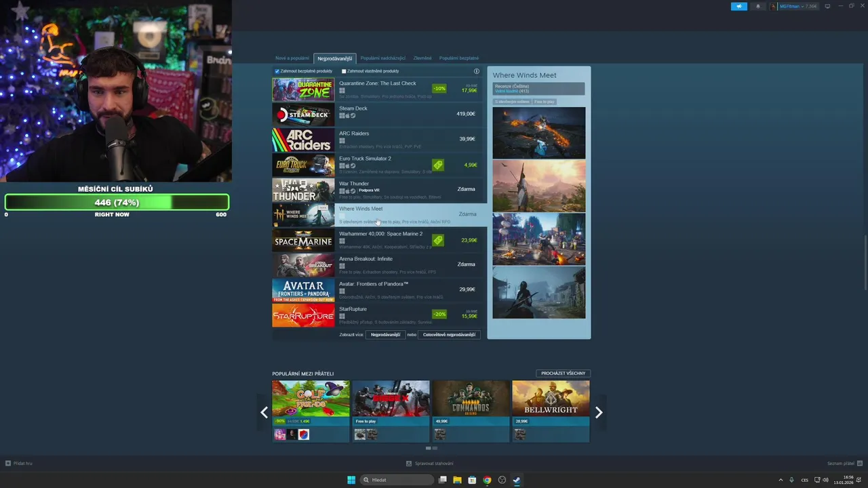Switch to Populární bezplatné tab
The image size is (868, 488).
click(459, 58)
